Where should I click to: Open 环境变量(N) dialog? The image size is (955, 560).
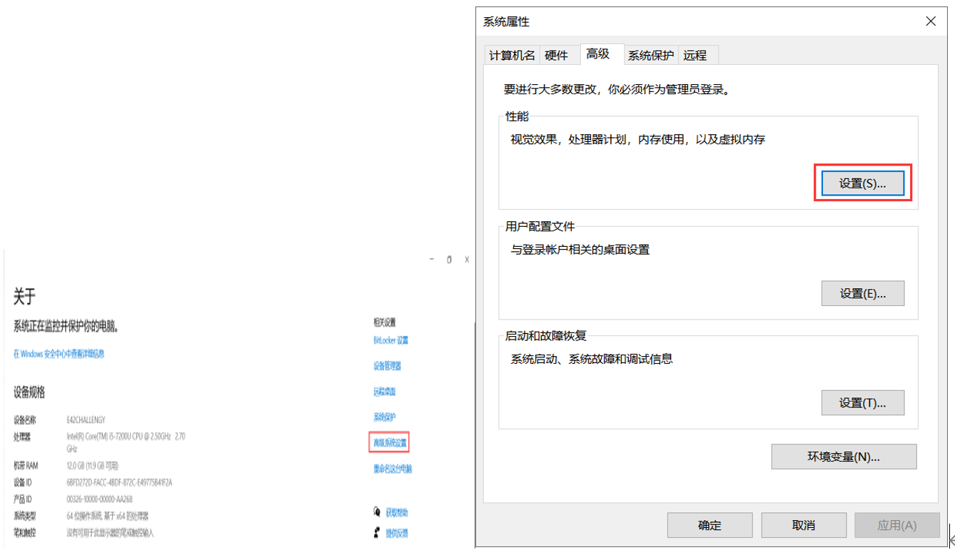tap(844, 457)
